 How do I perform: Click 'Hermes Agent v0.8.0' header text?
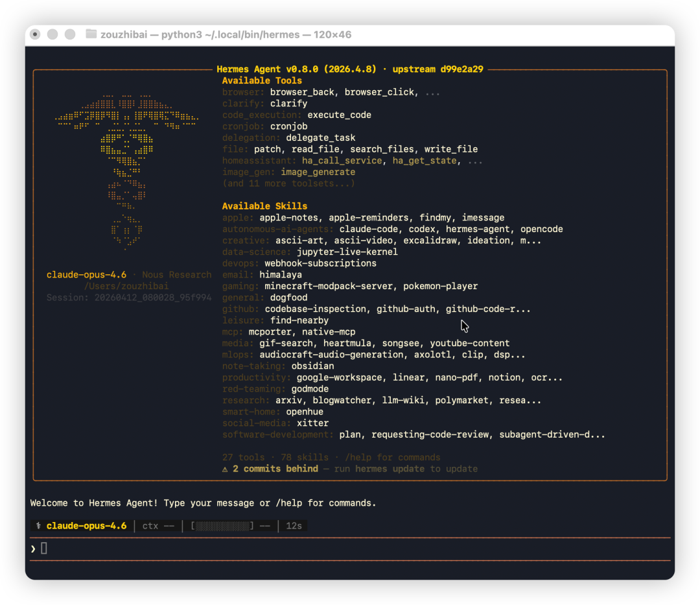click(268, 69)
